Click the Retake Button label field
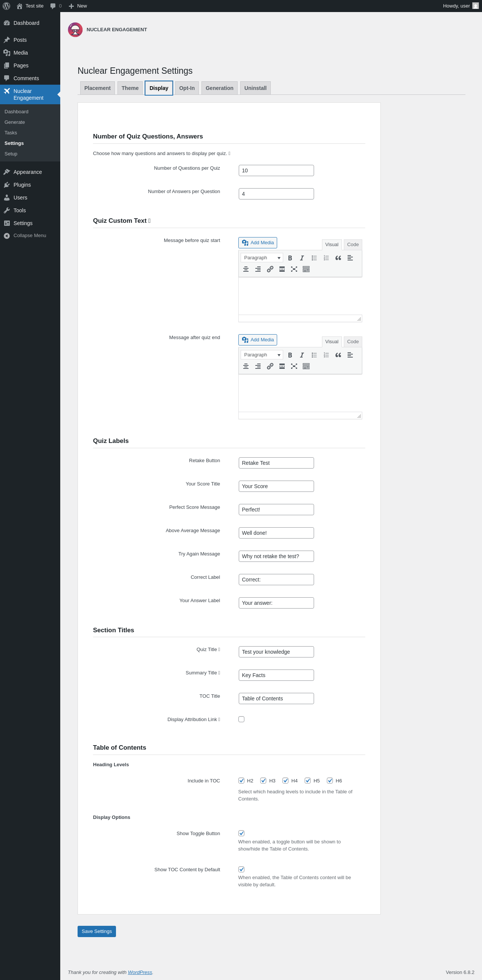482x980 pixels. coord(276,463)
